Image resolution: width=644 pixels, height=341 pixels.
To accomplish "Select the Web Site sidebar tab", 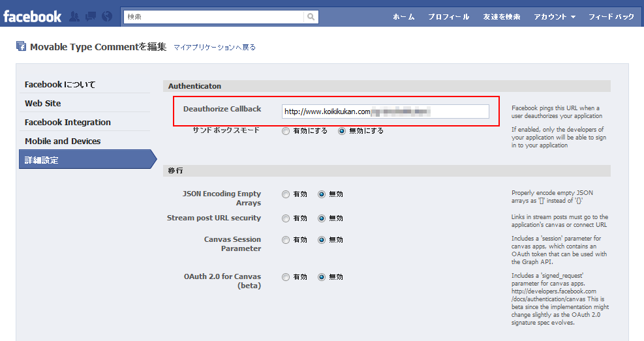I will click(85, 104).
